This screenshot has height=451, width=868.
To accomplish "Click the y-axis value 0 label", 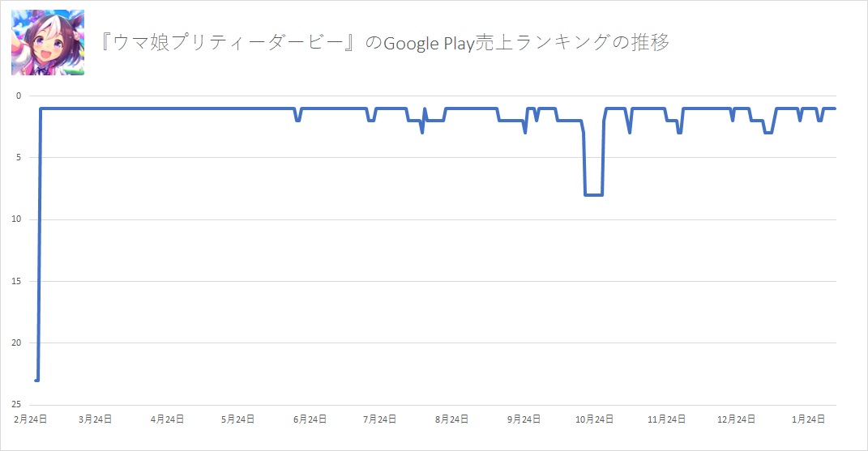I will click(x=19, y=96).
